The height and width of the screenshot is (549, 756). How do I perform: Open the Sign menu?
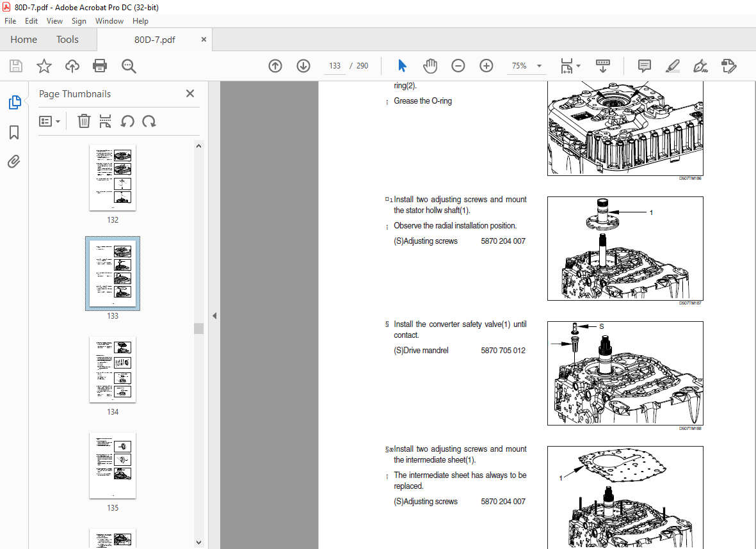tap(79, 20)
